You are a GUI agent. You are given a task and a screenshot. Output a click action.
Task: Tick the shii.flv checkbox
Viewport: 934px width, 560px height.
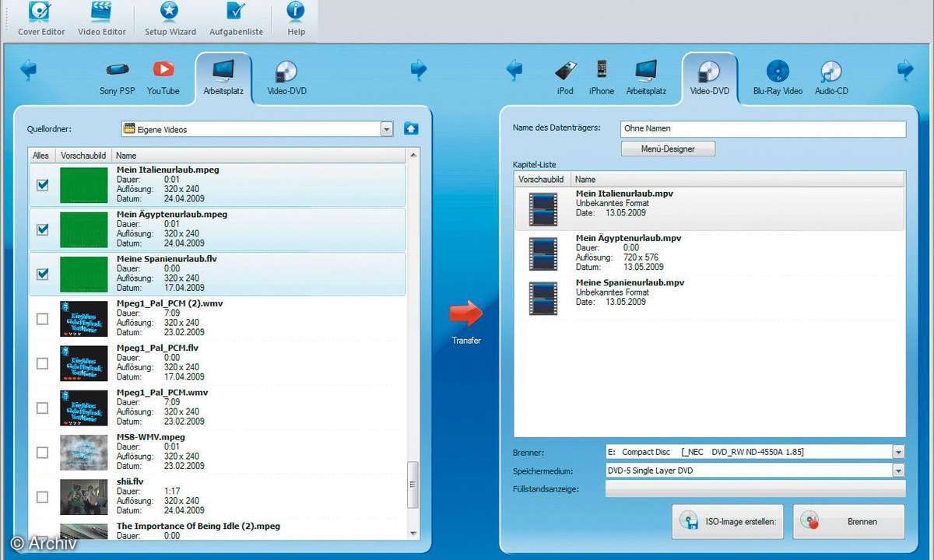point(42,497)
